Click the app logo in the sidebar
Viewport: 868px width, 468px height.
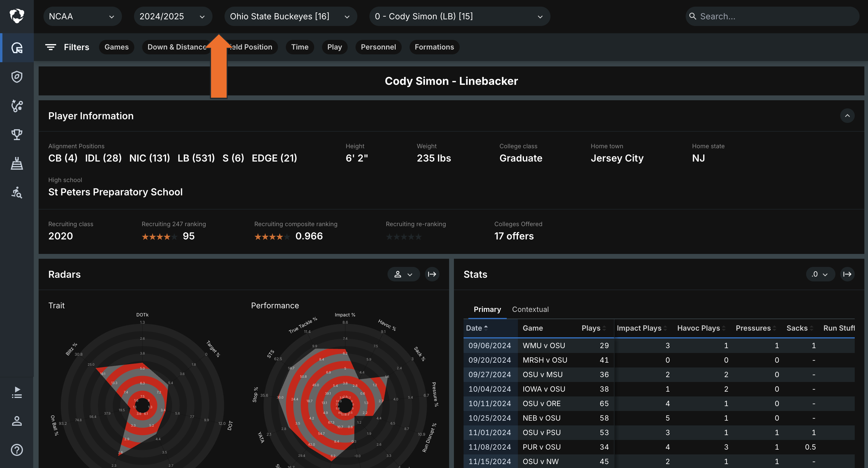click(17, 16)
